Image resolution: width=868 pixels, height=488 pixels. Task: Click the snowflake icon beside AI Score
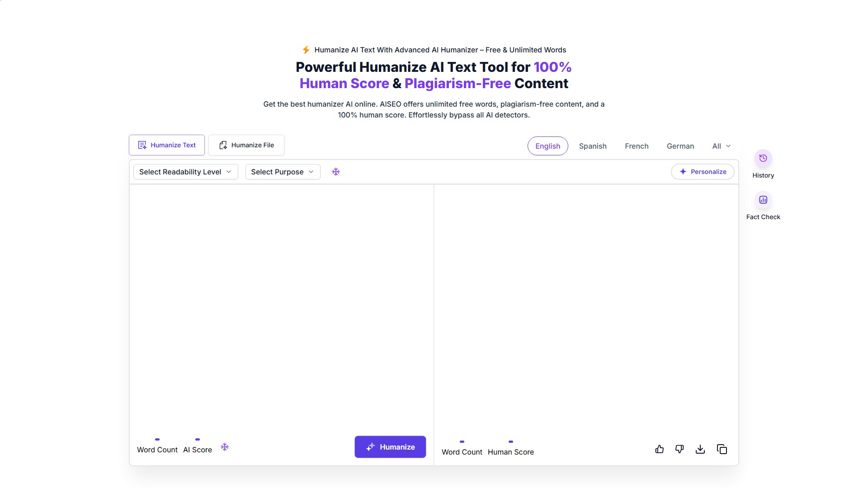tap(225, 447)
